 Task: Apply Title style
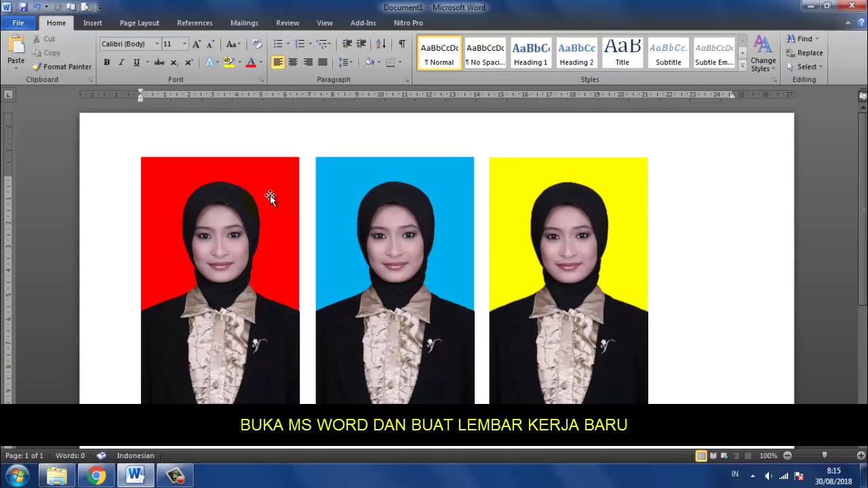(x=622, y=54)
